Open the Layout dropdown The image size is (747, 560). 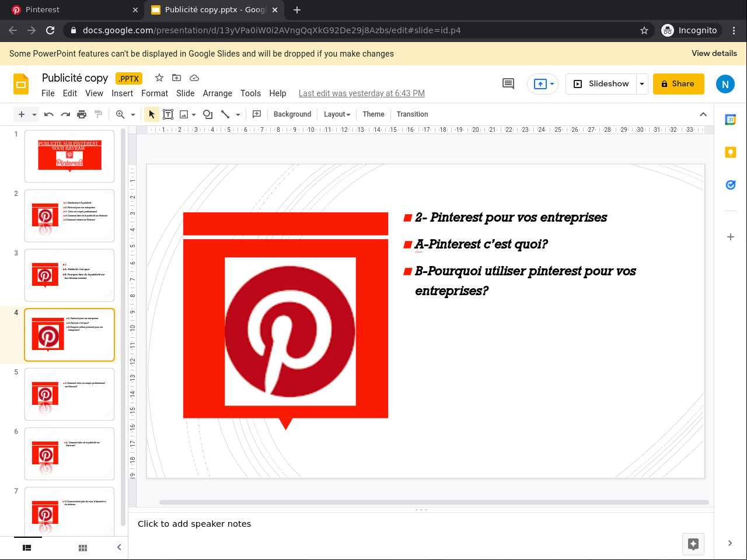coord(337,114)
